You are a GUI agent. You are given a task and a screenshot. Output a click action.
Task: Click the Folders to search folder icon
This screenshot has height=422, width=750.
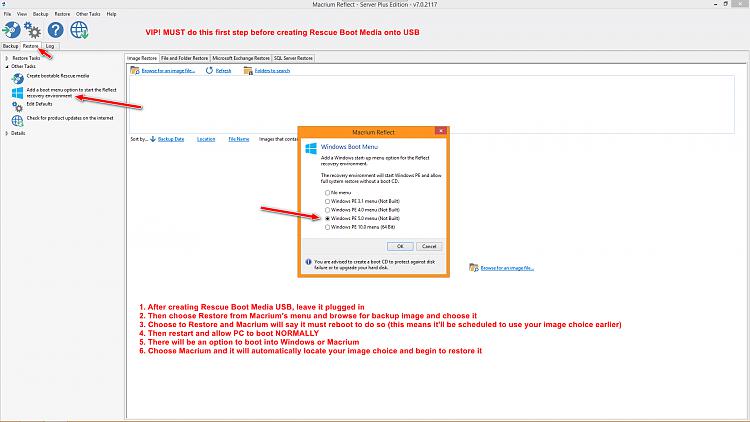coord(248,70)
